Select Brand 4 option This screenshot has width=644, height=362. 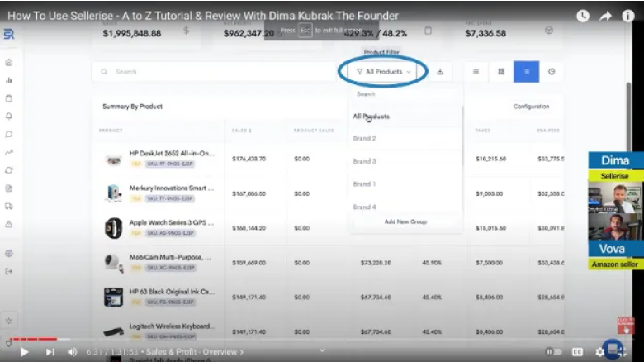364,207
